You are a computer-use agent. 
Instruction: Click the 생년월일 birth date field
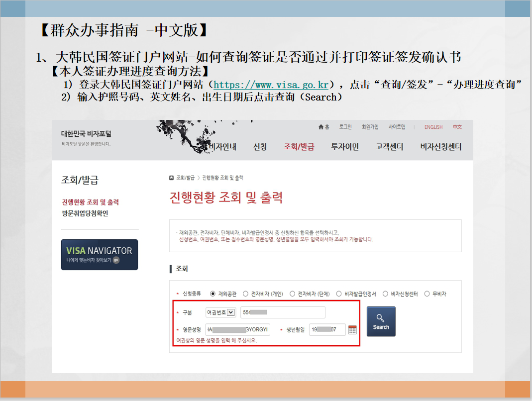point(327,329)
